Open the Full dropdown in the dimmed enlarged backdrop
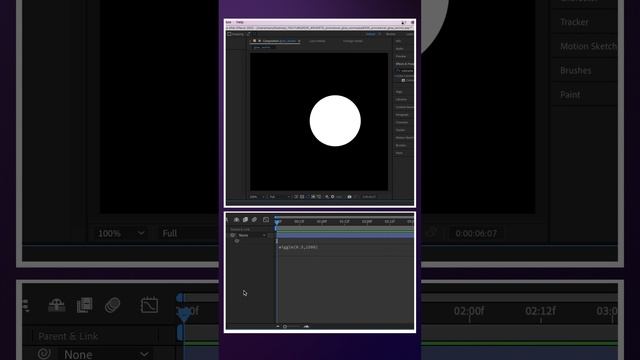 click(188, 233)
